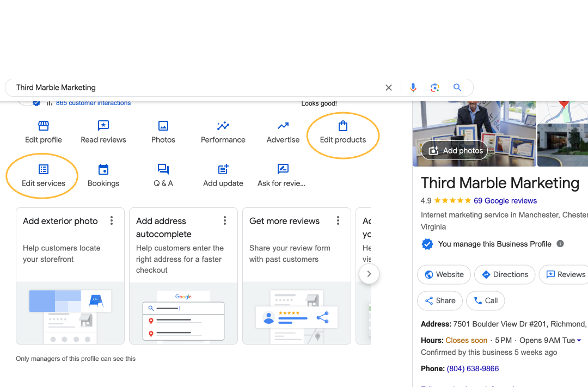Click 'Closes soon' hours text

(x=466, y=341)
